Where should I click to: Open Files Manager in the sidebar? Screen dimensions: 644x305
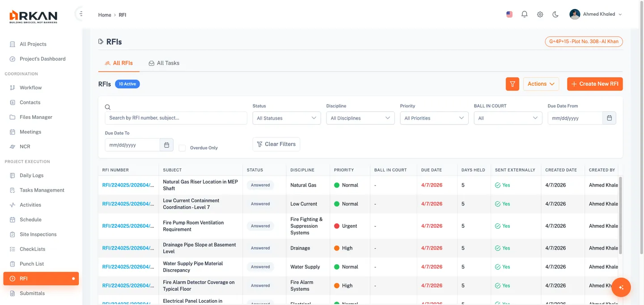pyautogui.click(x=36, y=117)
